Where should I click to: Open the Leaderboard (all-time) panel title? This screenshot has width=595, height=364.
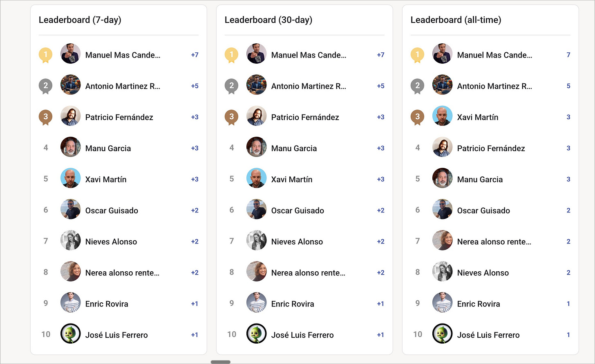tap(456, 20)
